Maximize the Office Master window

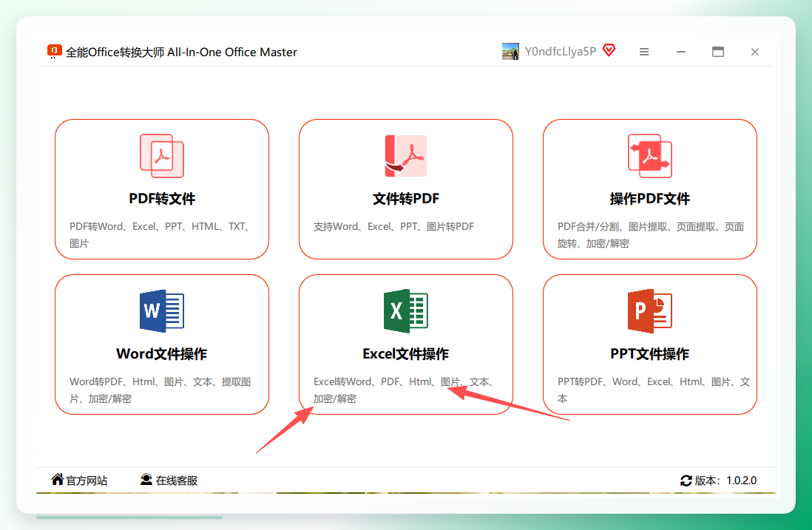pyautogui.click(x=718, y=52)
